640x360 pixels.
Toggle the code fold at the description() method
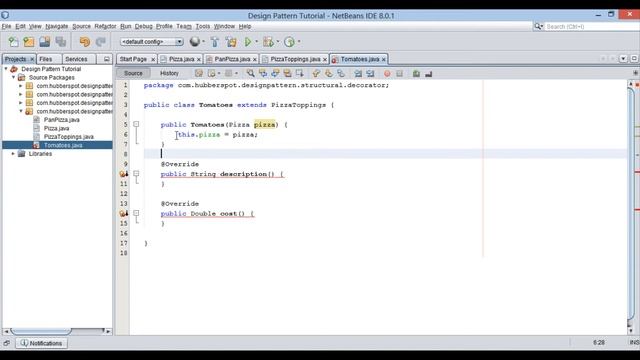[136, 173]
